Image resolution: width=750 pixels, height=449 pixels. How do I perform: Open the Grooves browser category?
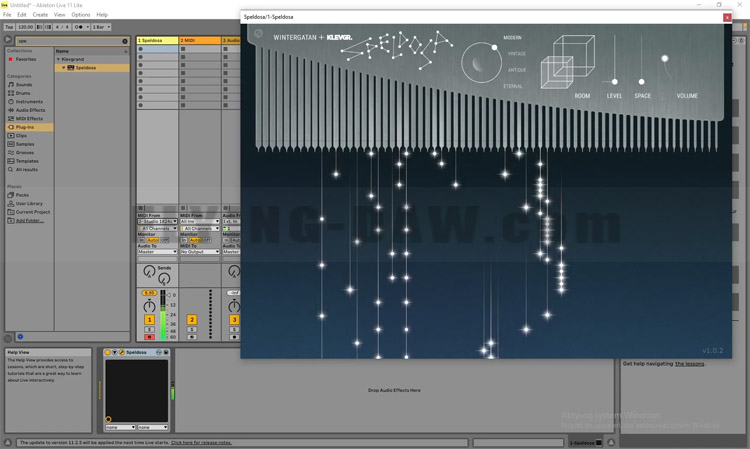24,153
